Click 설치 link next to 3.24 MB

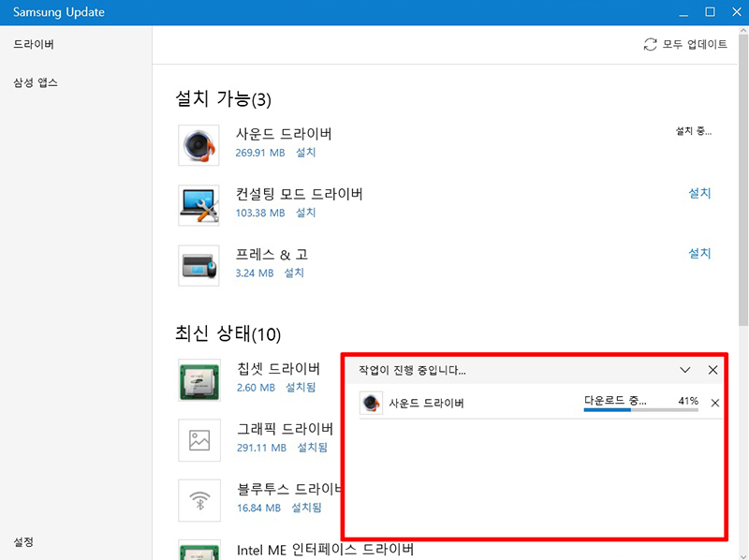294,273
